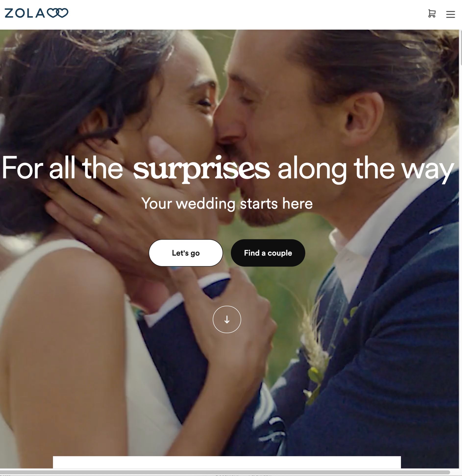Click the gold ring on the hand

click(98, 219)
